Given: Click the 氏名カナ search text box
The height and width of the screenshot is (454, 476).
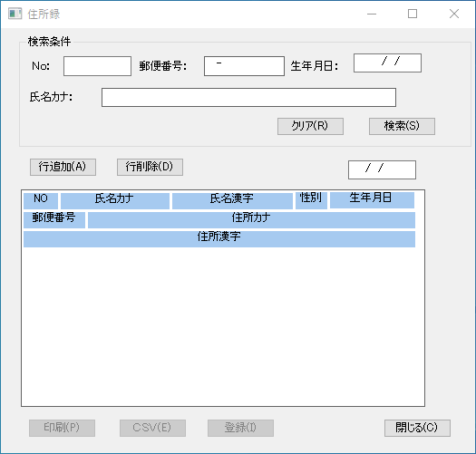Looking at the screenshot, I should 248,98.
